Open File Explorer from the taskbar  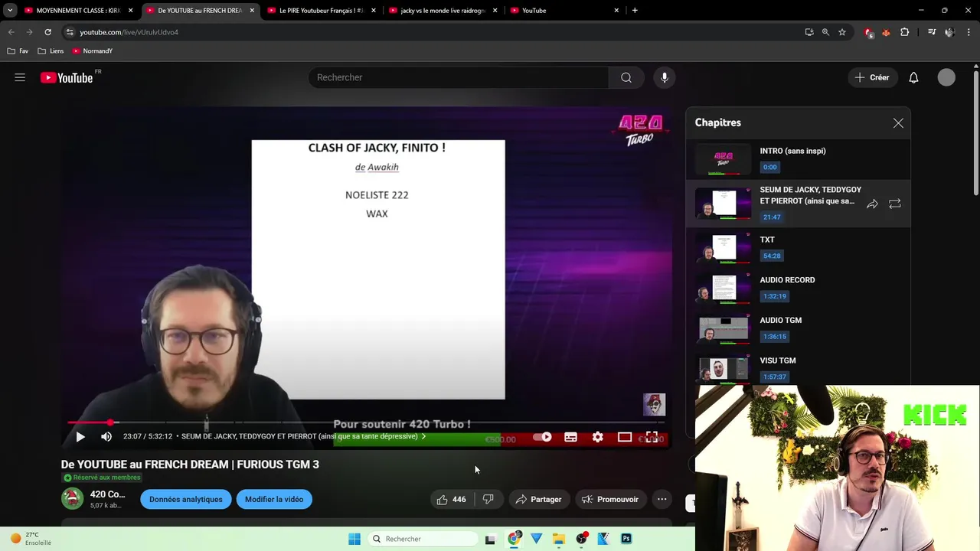tap(559, 539)
